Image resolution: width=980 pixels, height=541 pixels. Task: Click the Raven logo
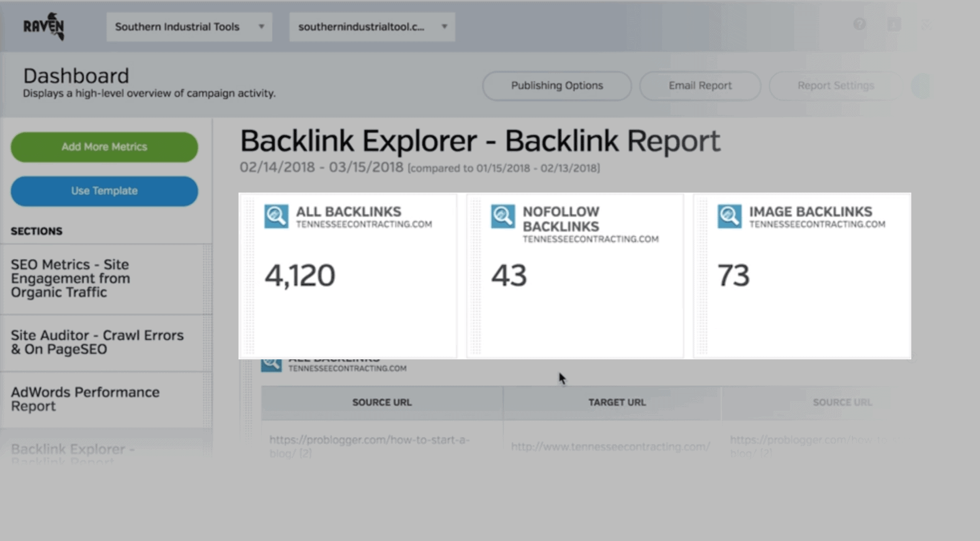pos(44,27)
